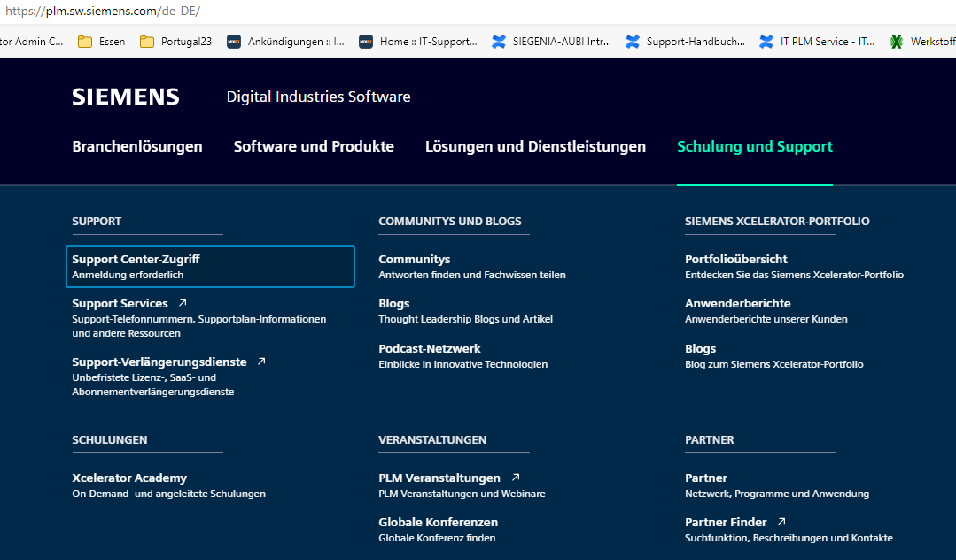Click external arrow beside Partner Finder

point(781,522)
